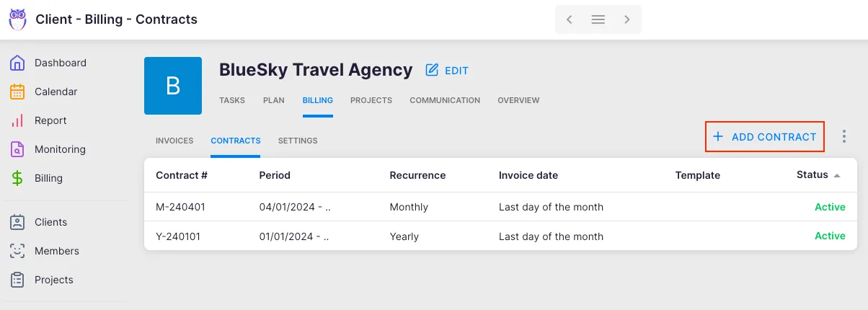Screen dimensions: 868x310
Task: Switch to the Tasks tab
Action: (x=232, y=100)
